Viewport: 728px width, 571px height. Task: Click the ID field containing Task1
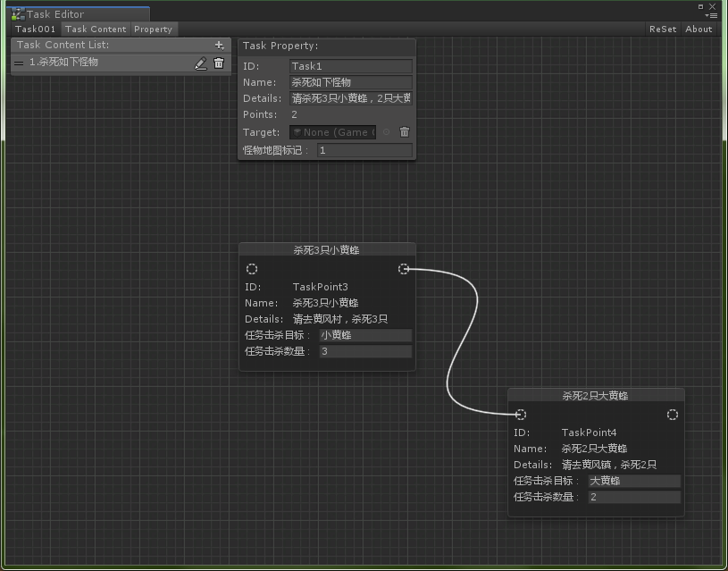click(350, 65)
